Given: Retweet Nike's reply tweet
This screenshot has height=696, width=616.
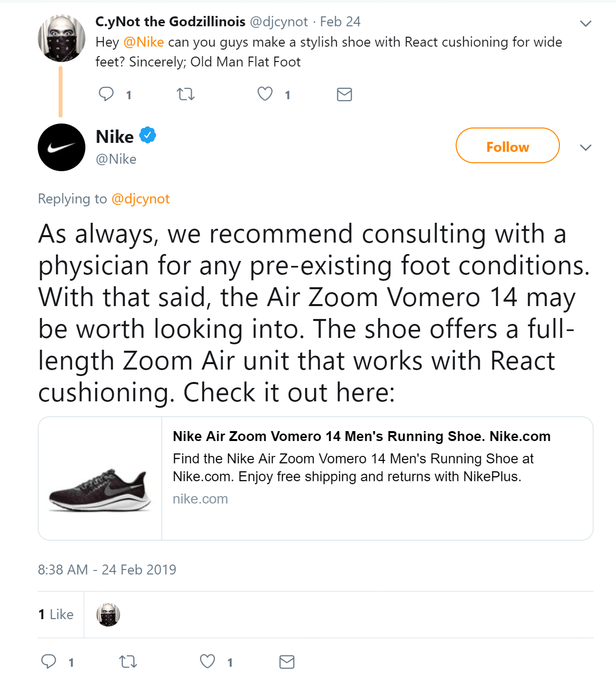Looking at the screenshot, I should coord(128,661).
